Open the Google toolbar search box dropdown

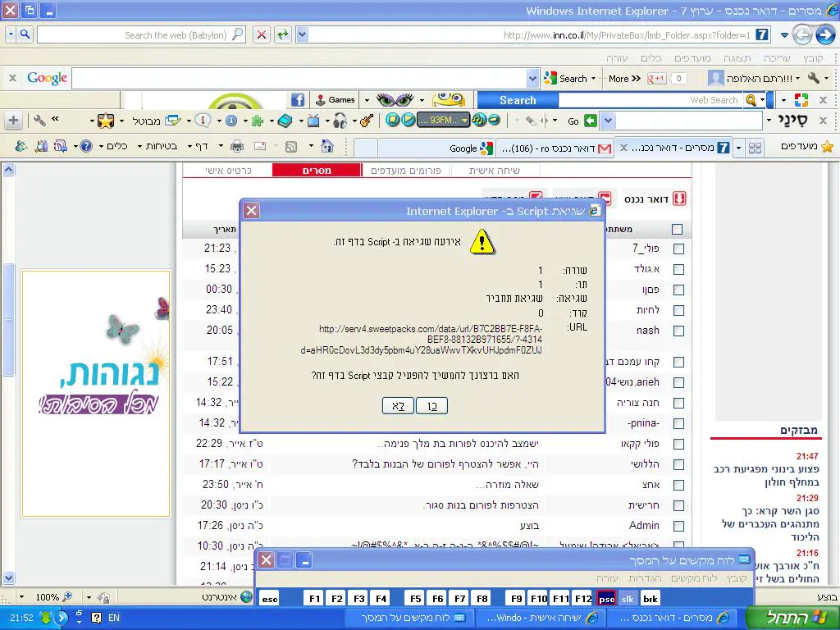click(532, 79)
